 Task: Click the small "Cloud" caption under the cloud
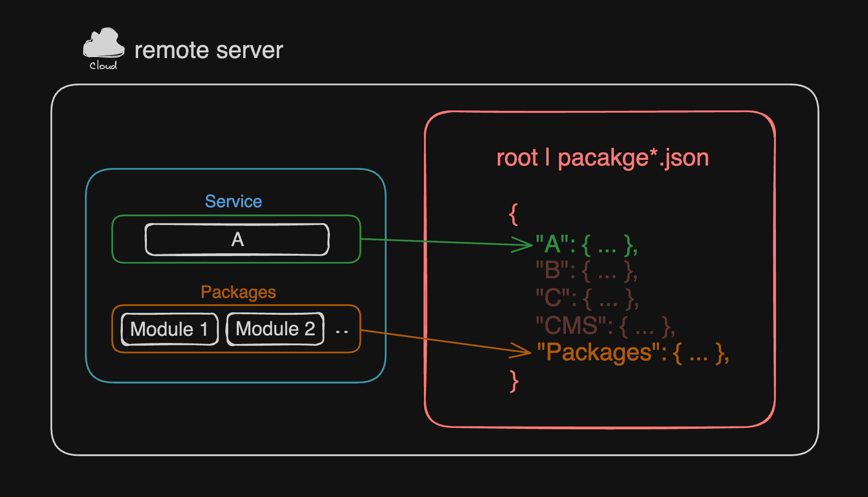coord(103,66)
